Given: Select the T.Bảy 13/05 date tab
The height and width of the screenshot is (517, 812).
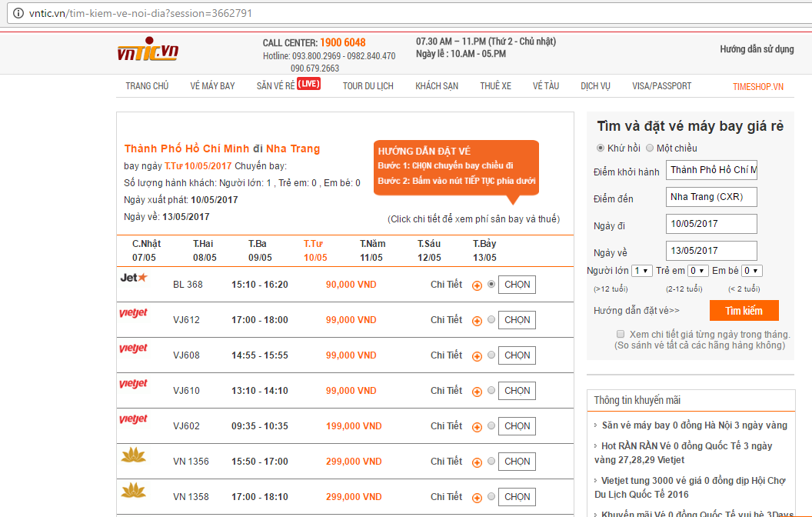Looking at the screenshot, I should click(x=484, y=250).
